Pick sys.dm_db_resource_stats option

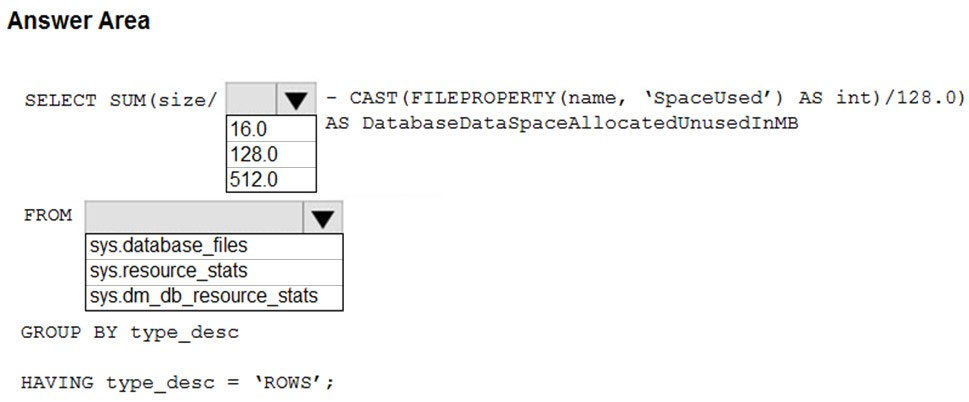[x=214, y=298]
